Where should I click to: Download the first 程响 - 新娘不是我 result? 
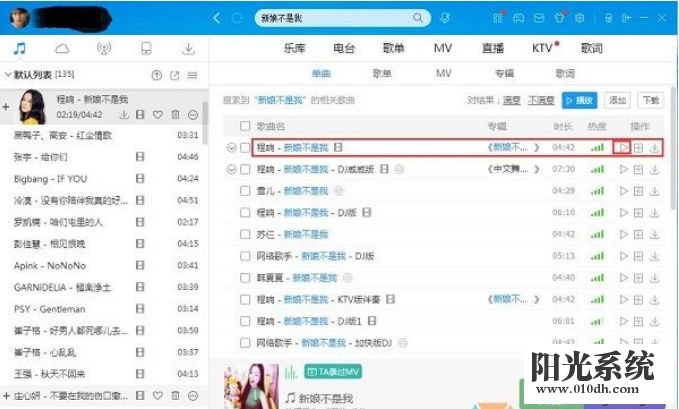[x=654, y=148]
